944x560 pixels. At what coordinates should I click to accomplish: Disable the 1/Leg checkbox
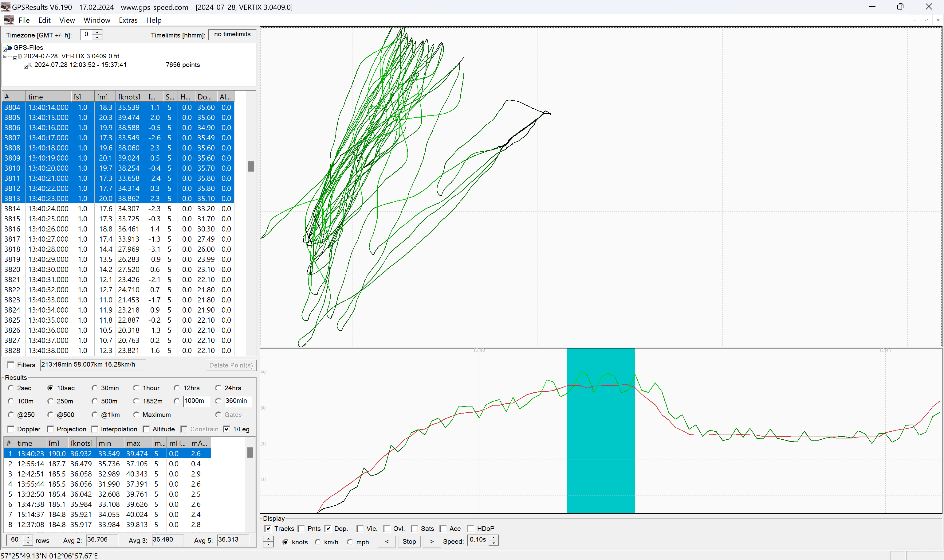tap(226, 429)
